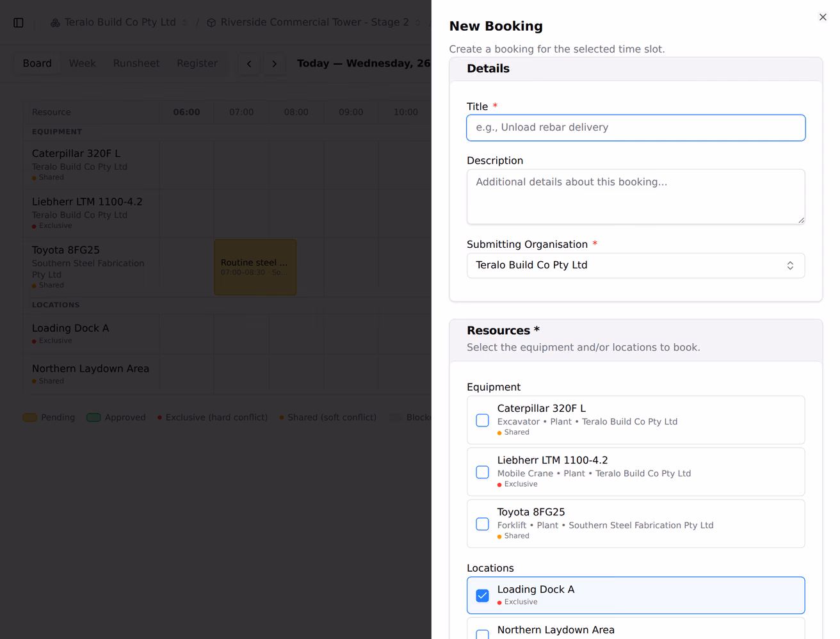Click the Today — Wednesday date heading
Image resolution: width=840 pixels, height=639 pixels.
[x=364, y=63]
